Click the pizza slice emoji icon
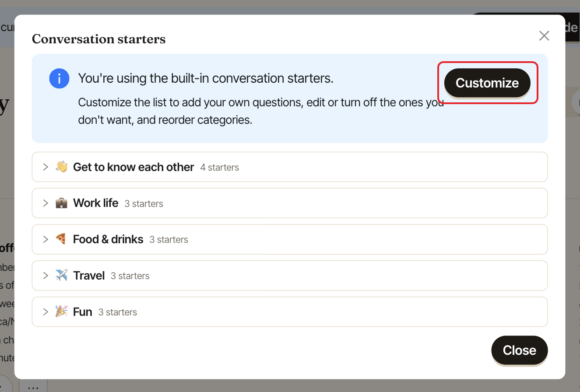This screenshot has width=580, height=392. coord(61,239)
